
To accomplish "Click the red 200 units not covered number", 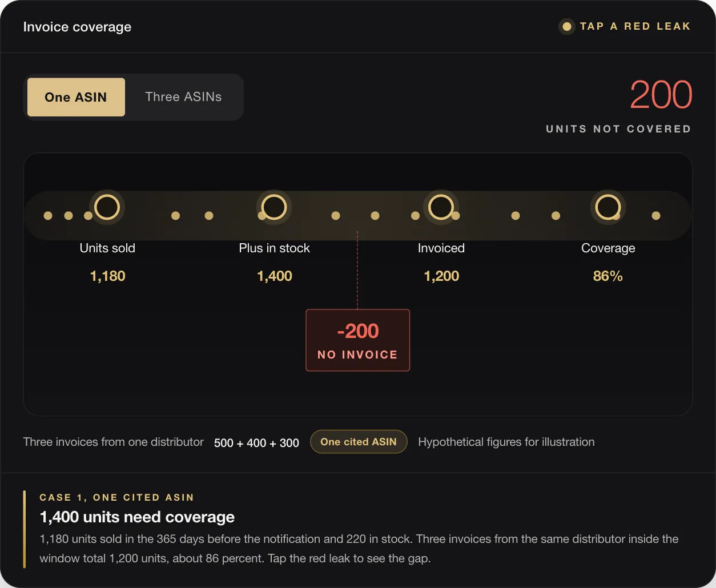I will click(x=661, y=95).
